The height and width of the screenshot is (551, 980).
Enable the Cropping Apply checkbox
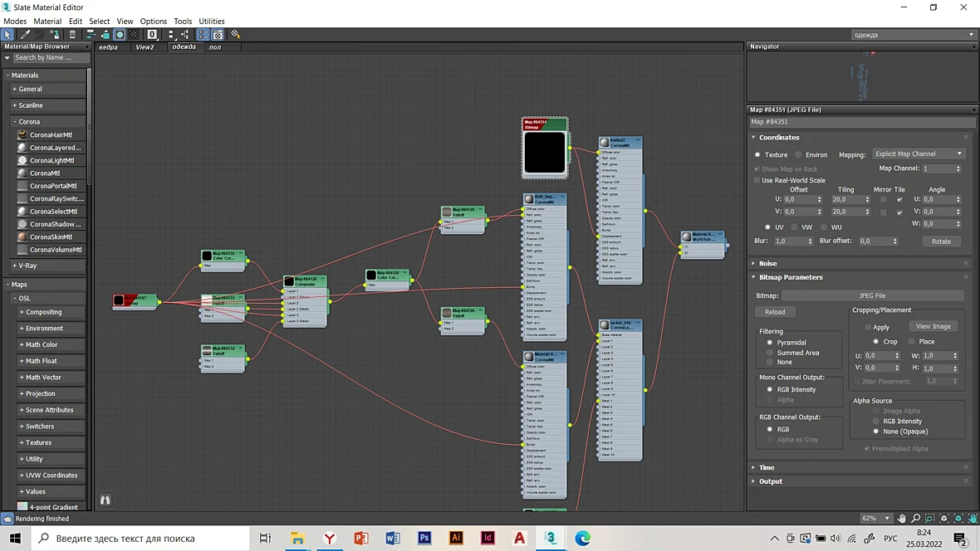[x=868, y=327]
